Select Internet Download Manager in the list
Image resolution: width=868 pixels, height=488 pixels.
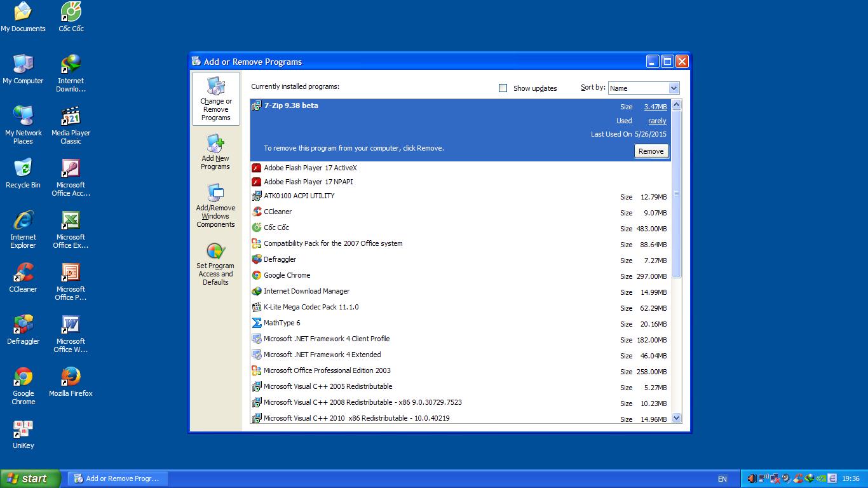[x=306, y=291]
